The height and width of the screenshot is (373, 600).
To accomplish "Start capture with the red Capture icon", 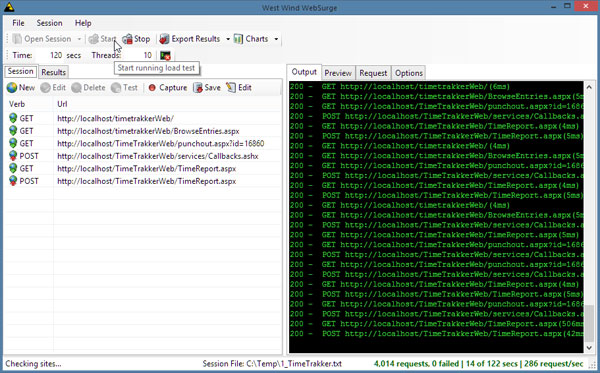I will point(152,88).
